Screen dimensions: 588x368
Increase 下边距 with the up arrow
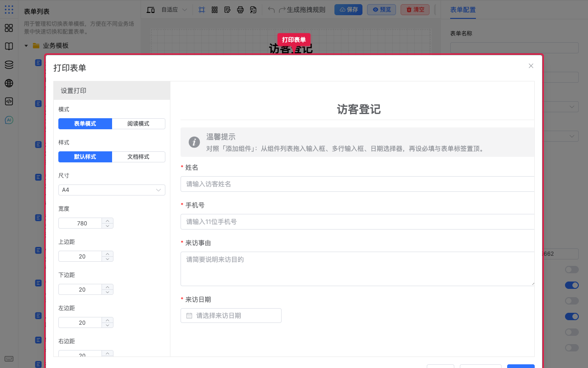[107, 287]
